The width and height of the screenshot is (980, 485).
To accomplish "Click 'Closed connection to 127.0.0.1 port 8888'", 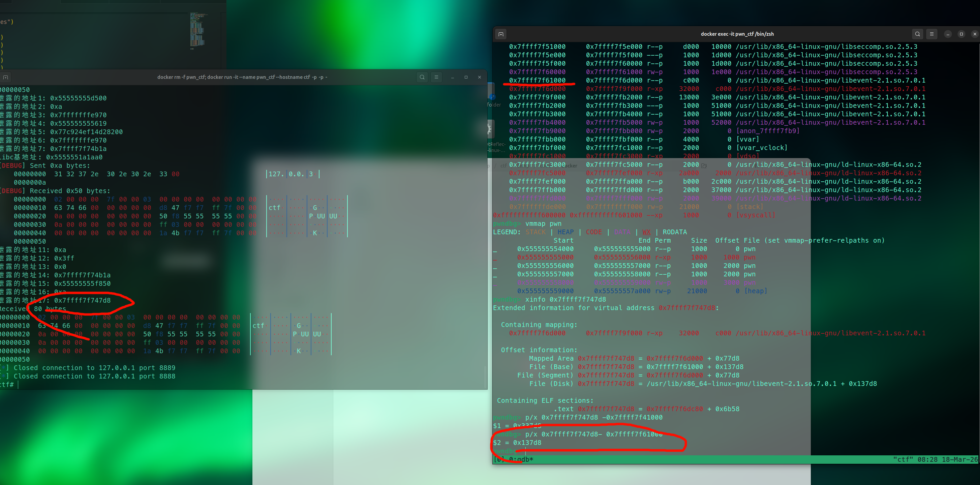I will (x=94, y=376).
